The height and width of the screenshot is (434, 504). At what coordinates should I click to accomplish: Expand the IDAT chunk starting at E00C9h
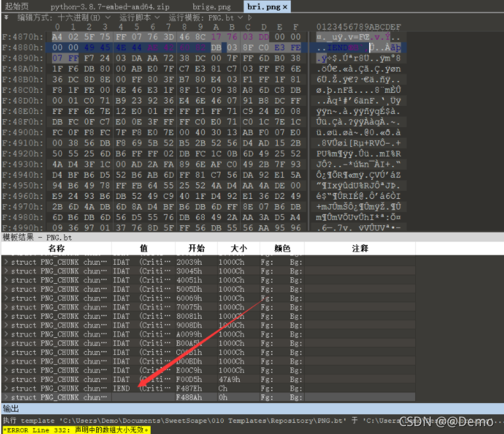click(7, 370)
